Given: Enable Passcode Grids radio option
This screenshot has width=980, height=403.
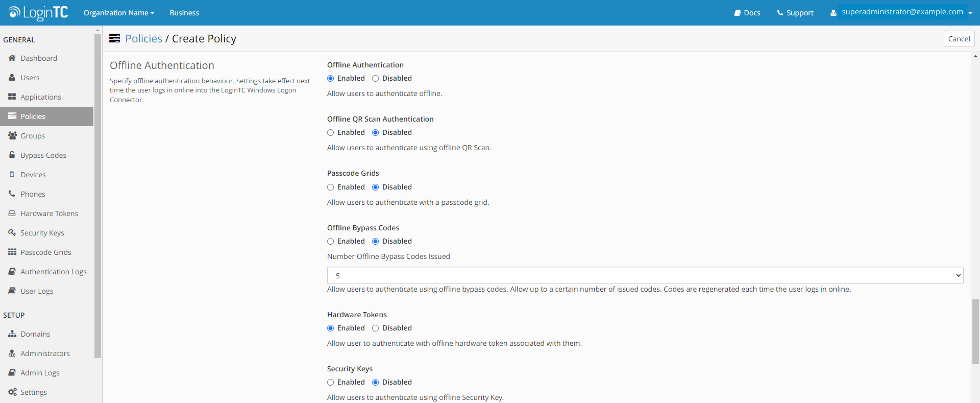Looking at the screenshot, I should (x=331, y=187).
